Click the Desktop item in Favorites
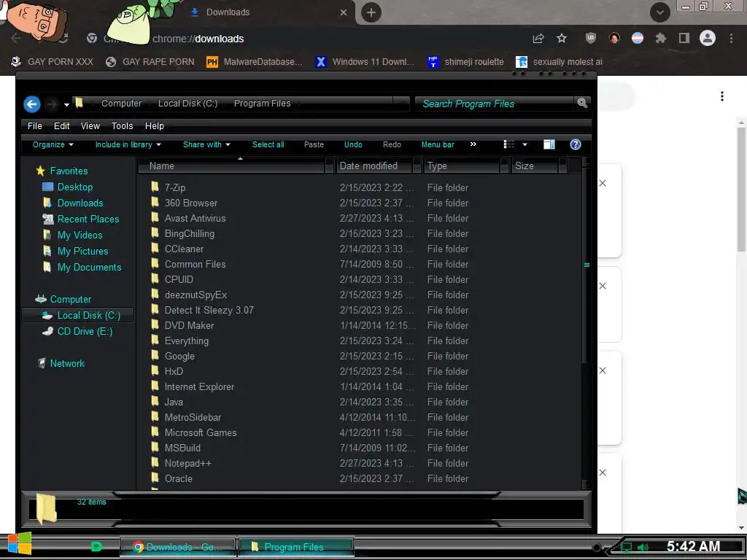 (75, 187)
